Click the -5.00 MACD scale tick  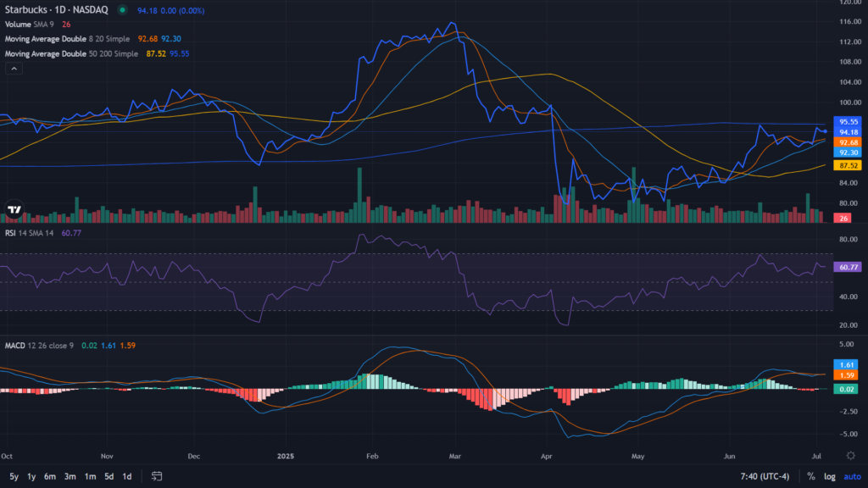(x=849, y=434)
